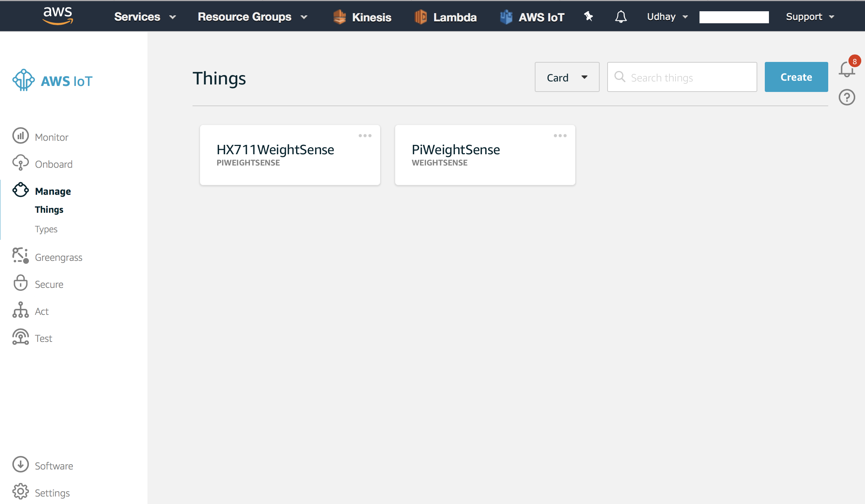Image resolution: width=865 pixels, height=504 pixels.
Task: Open the Udhay account menu
Action: pos(667,17)
